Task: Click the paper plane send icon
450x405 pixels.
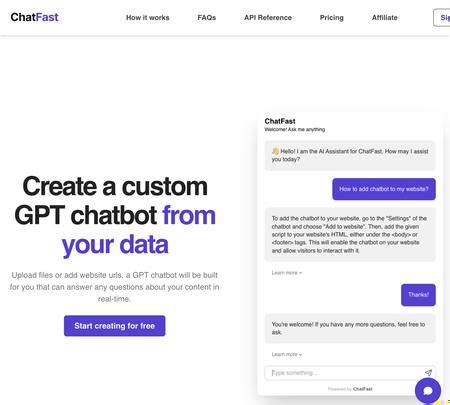Action: pyautogui.click(x=428, y=373)
